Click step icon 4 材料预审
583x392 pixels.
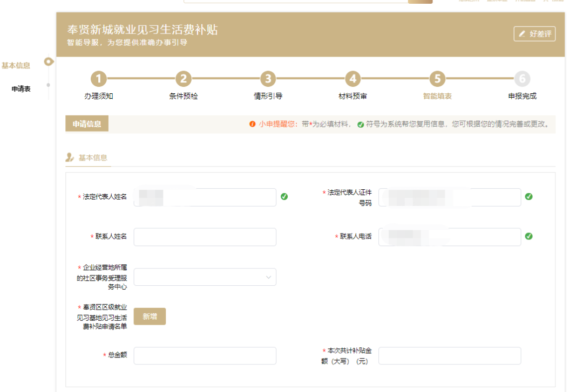(x=352, y=79)
